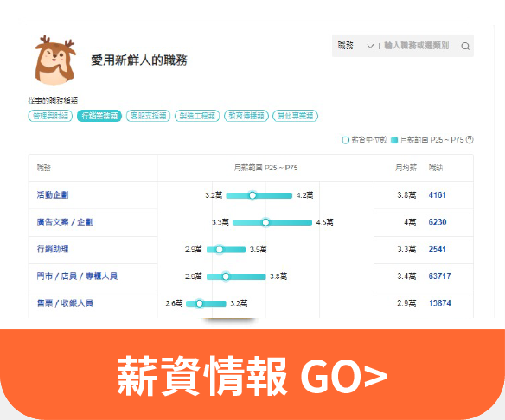Click the 從事的職務種類 label
The height and width of the screenshot is (420, 505).
pyautogui.click(x=53, y=100)
